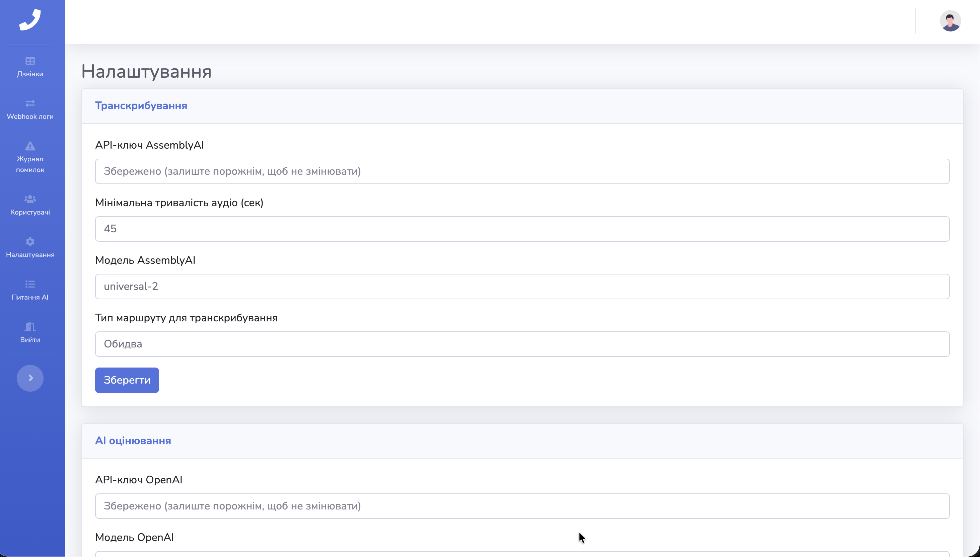Click the Транскрибування section heading
This screenshot has height=557, width=980.
(141, 105)
